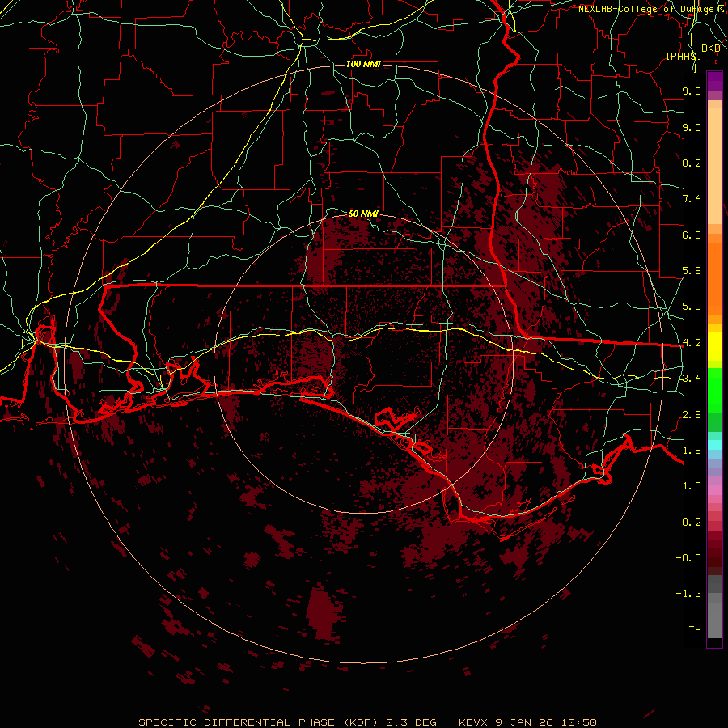Click the 6.6 scale label
728x728 pixels.
(x=692, y=235)
